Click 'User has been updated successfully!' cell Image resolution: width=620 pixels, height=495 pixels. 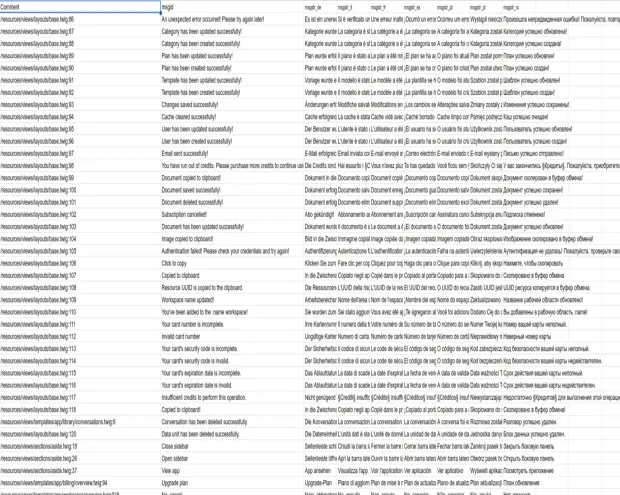tap(232, 129)
